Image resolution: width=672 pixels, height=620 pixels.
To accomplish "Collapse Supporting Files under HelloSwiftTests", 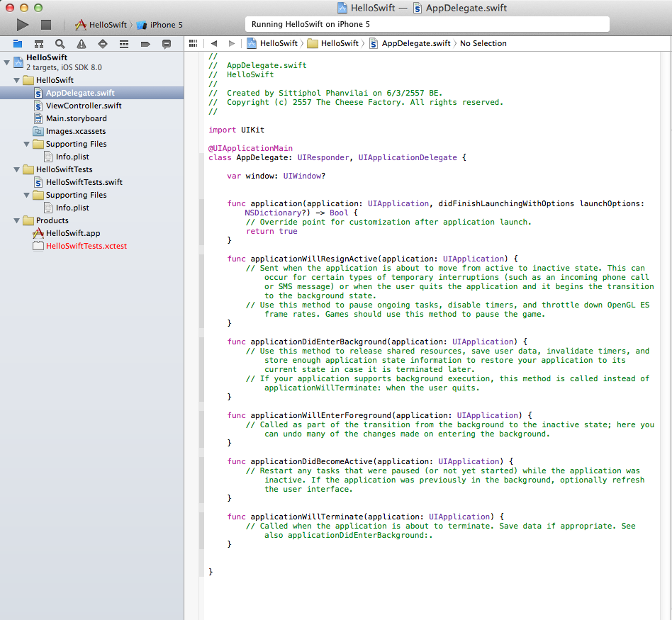I will (26, 195).
